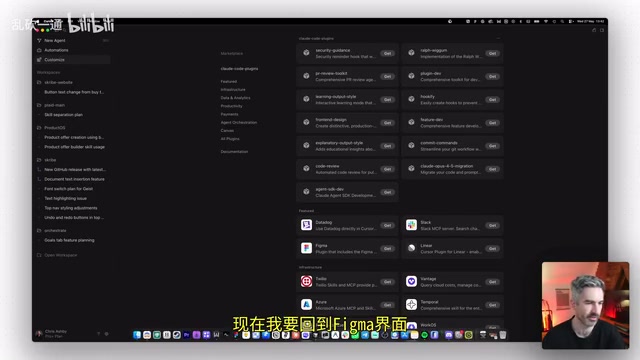The height and width of the screenshot is (360, 640).
Task: Click the Customize sidebar icon
Action: [39, 60]
